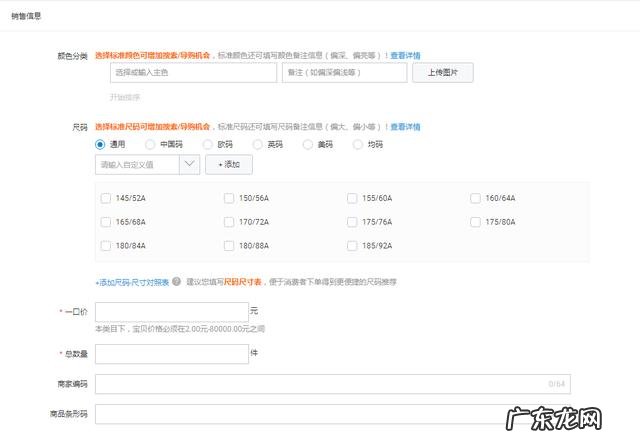Viewport: 640px width, 448px height.
Task: Select the 美码 radio button
Action: (x=308, y=144)
